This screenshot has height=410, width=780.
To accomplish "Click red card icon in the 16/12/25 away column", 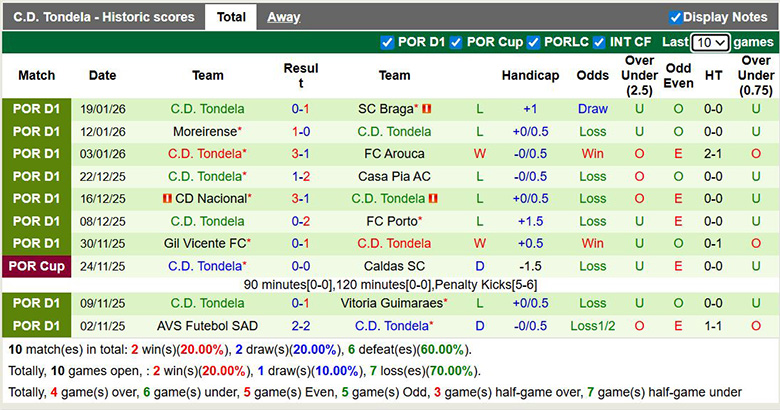I will tap(434, 199).
